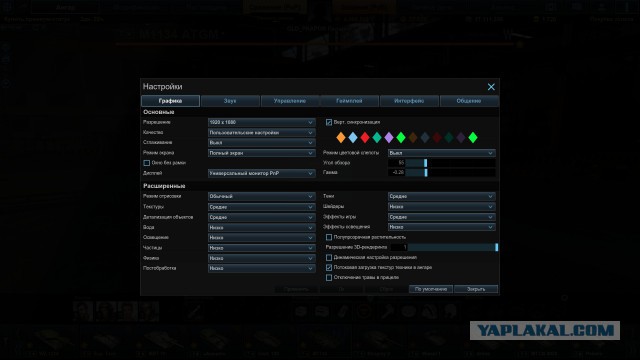640x360 pixels.
Task: Switch to the Общение tab
Action: coord(469,101)
